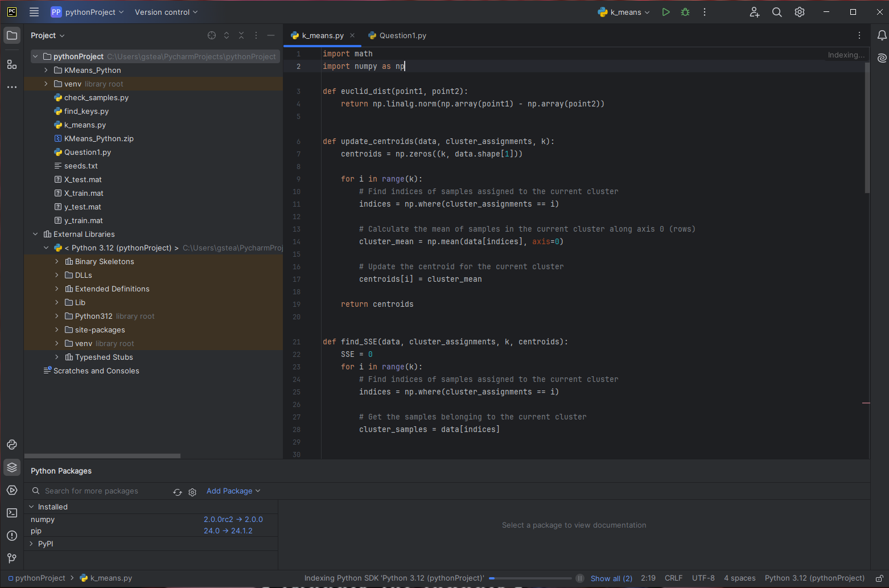Expand all in Project tree
889x588 pixels.
[227, 35]
